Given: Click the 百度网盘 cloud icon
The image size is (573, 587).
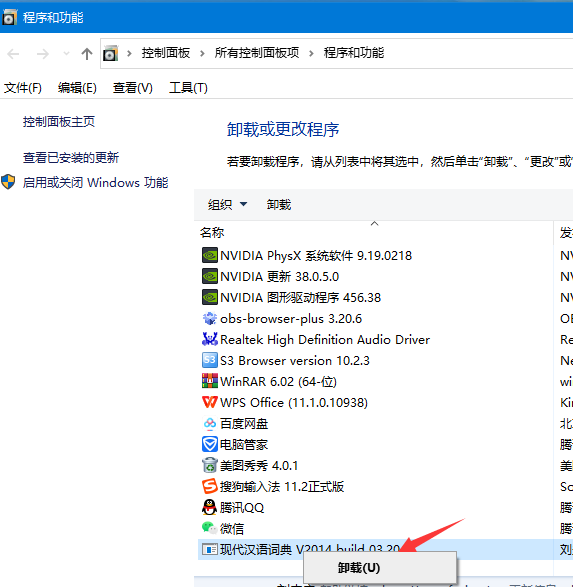Looking at the screenshot, I should point(210,423).
